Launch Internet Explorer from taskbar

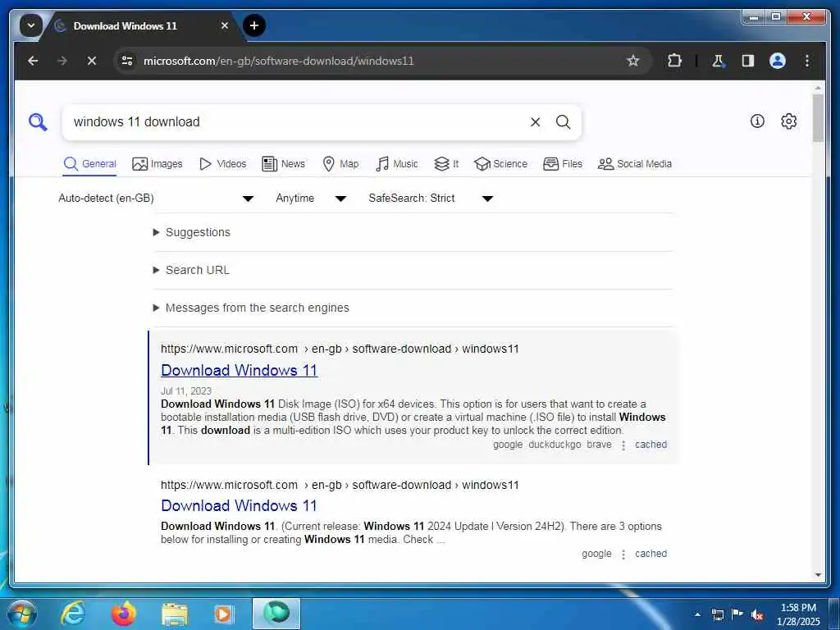(x=73, y=614)
